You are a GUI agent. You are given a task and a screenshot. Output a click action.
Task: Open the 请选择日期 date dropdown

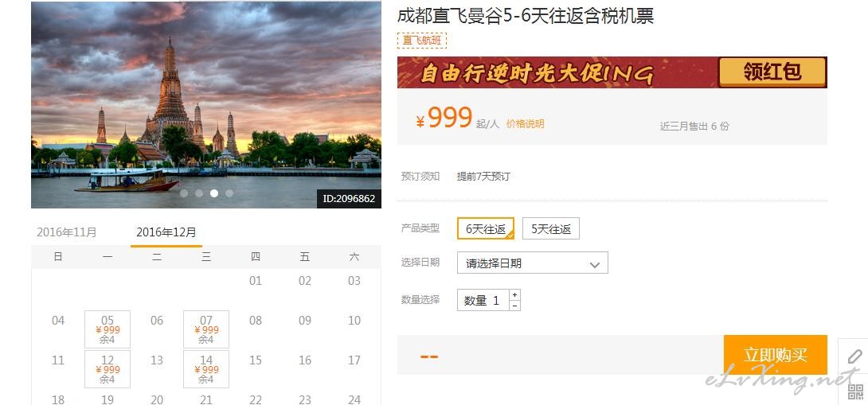[533, 263]
